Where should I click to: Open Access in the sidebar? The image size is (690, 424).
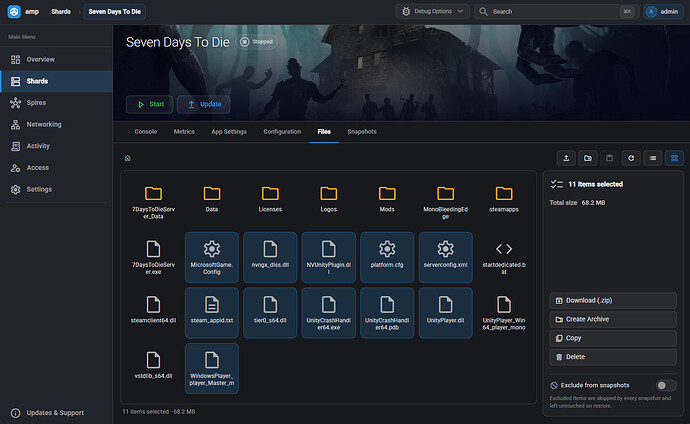click(x=56, y=168)
